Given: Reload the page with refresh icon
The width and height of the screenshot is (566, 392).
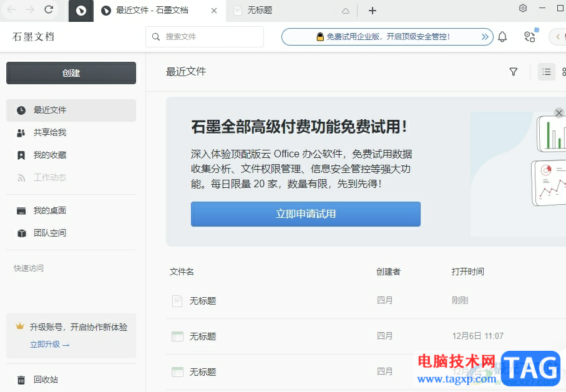Looking at the screenshot, I should pyautogui.click(x=49, y=10).
